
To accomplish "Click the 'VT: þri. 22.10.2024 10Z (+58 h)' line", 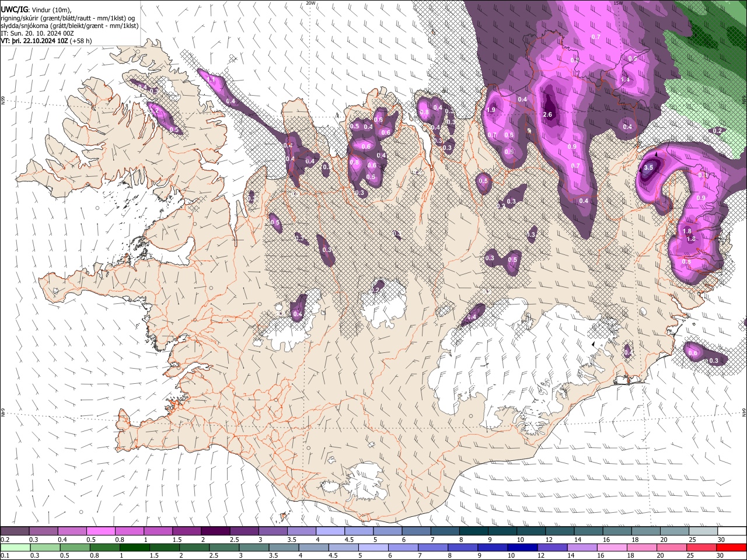I will (x=47, y=41).
